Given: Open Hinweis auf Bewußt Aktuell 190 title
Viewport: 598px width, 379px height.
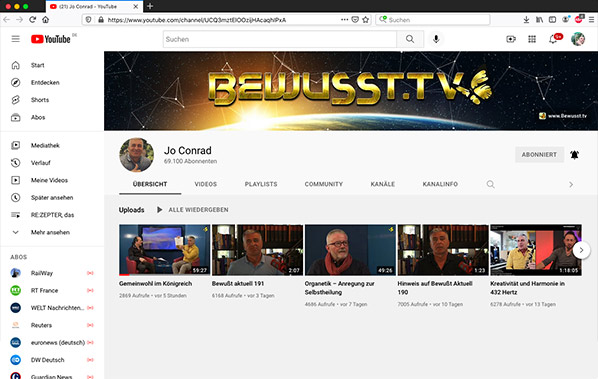Looking at the screenshot, I should click(x=435, y=288).
